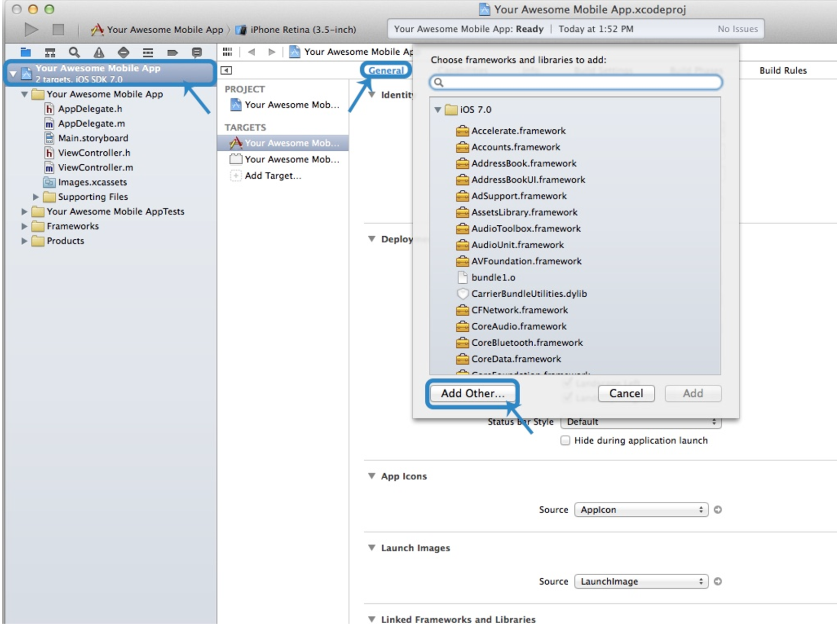Select CoreData.framework
The image size is (840, 631).
(x=517, y=359)
